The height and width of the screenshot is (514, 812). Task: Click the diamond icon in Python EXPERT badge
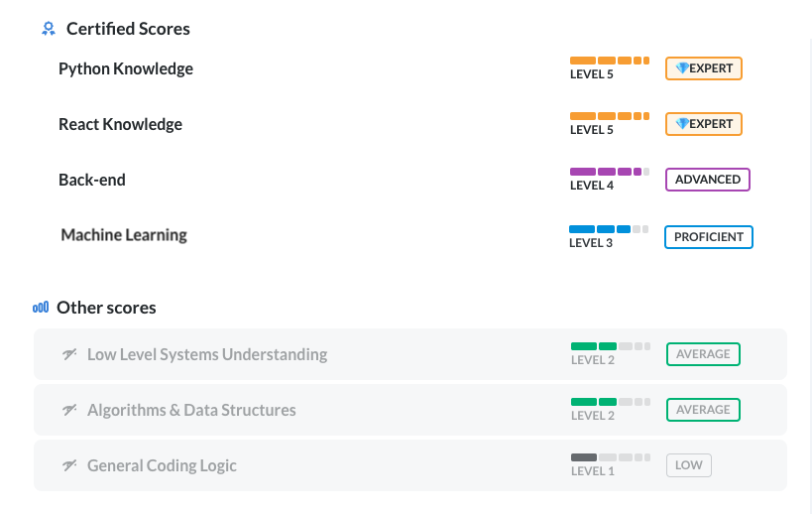(x=682, y=67)
